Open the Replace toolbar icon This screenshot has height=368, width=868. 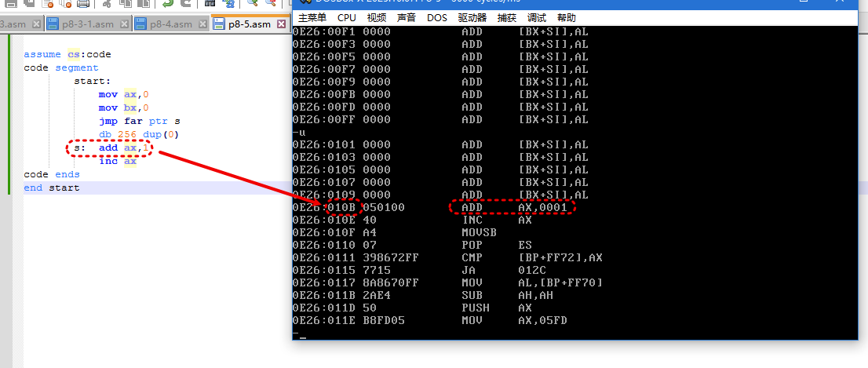tap(228, 3)
